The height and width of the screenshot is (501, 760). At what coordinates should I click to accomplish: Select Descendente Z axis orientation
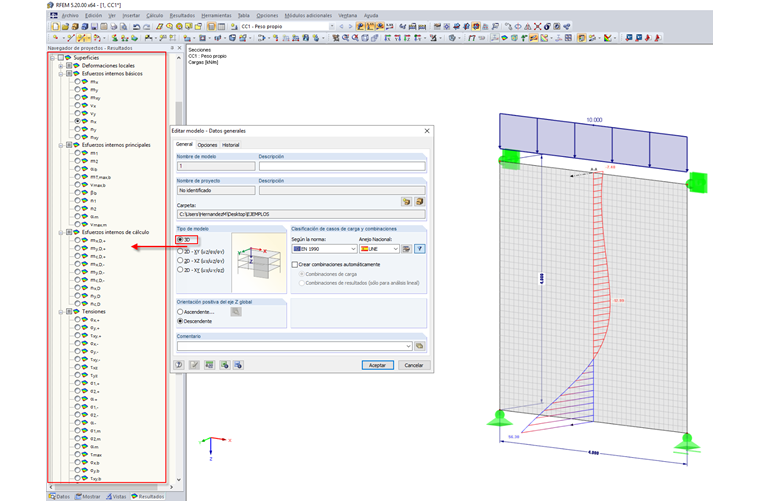[180, 321]
